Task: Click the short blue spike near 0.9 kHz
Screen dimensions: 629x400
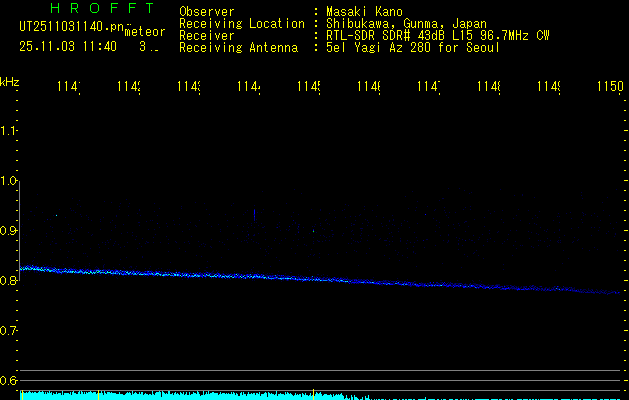Action: pos(255,214)
